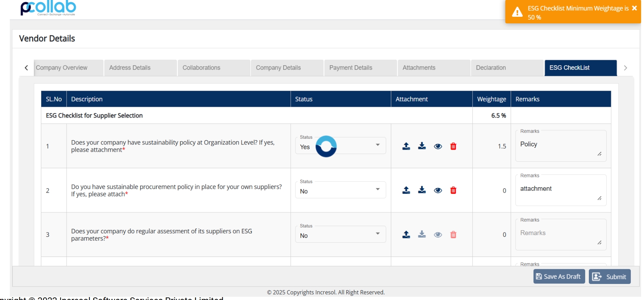This screenshot has width=644, height=300.
Task: Open Status dropdown showing Yes in row 1
Action: coord(340,146)
